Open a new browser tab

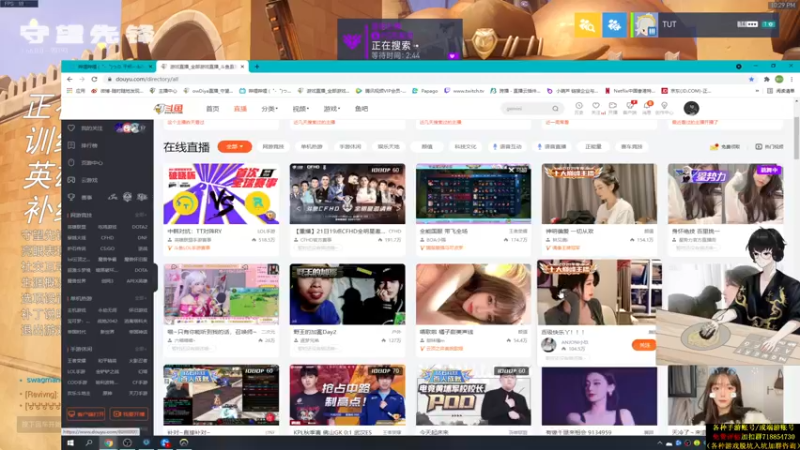pos(257,66)
